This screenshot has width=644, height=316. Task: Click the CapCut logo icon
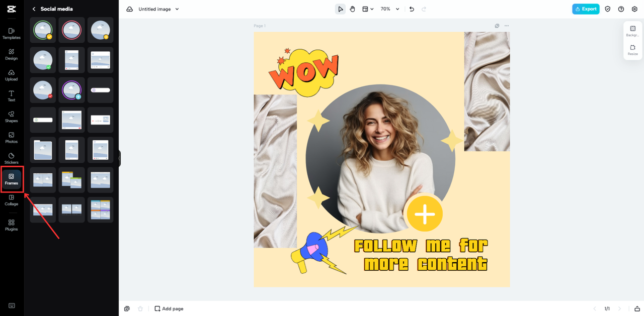11,9
